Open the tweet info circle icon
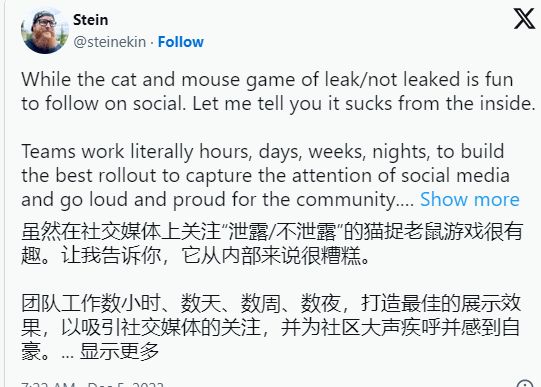Screen dimensions: 541x387 [525, 384]
